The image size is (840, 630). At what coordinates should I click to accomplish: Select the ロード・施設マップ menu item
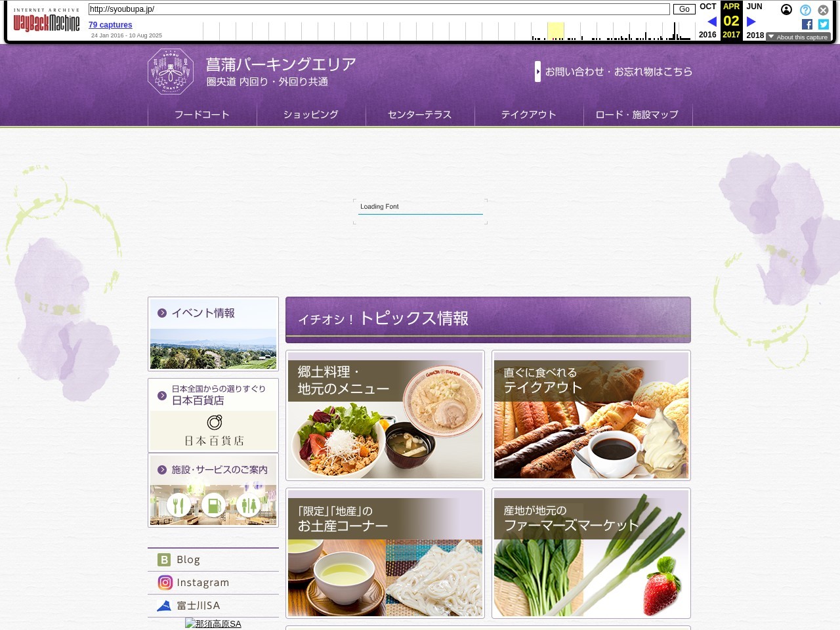637,115
